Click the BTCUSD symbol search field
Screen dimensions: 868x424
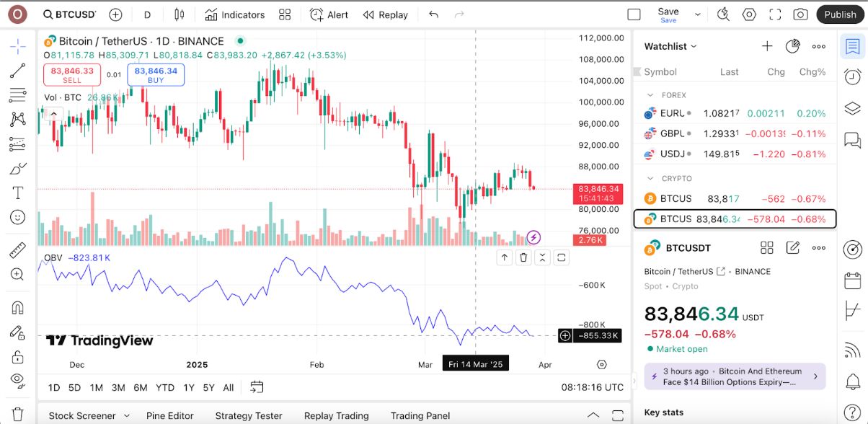(x=68, y=14)
